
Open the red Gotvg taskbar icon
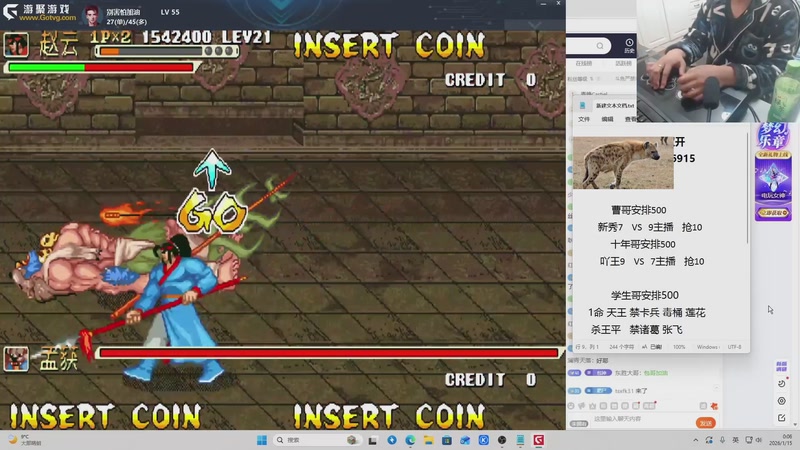(539, 440)
